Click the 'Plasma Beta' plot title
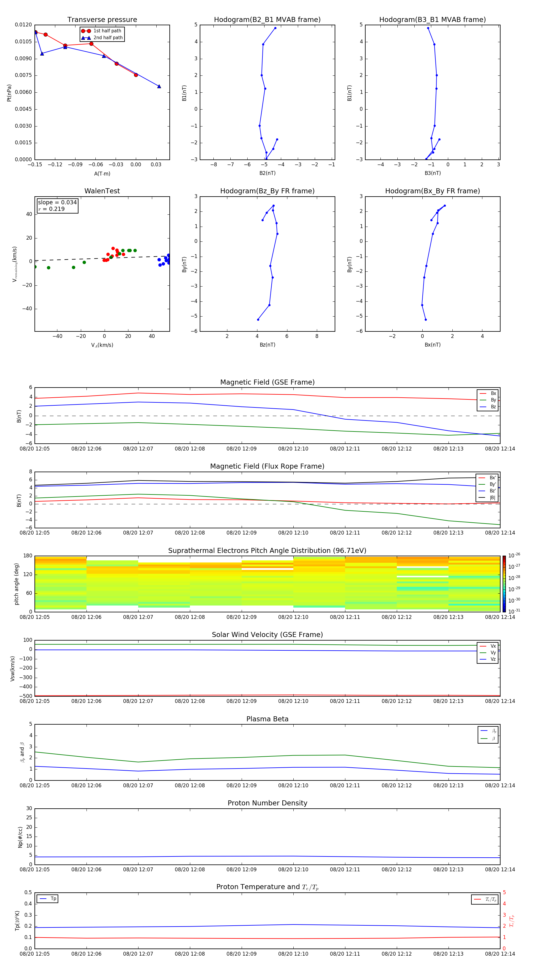The image size is (535, 980). point(267,719)
